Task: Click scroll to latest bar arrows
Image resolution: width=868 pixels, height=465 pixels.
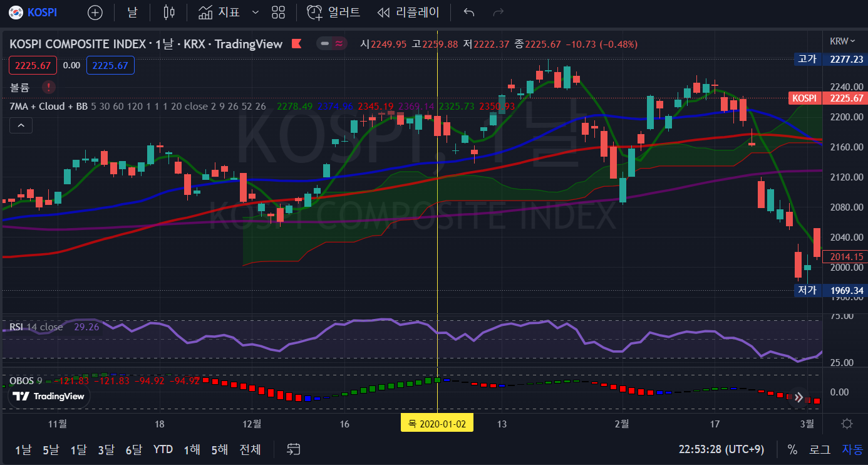Action: (x=799, y=397)
